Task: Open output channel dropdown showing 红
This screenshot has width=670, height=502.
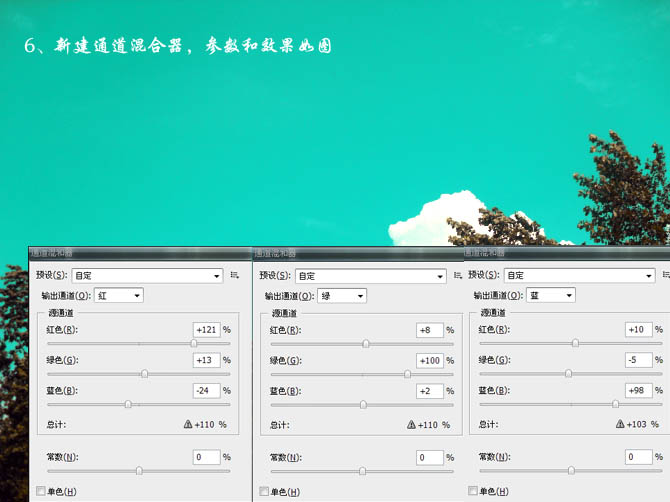Action: point(118,295)
